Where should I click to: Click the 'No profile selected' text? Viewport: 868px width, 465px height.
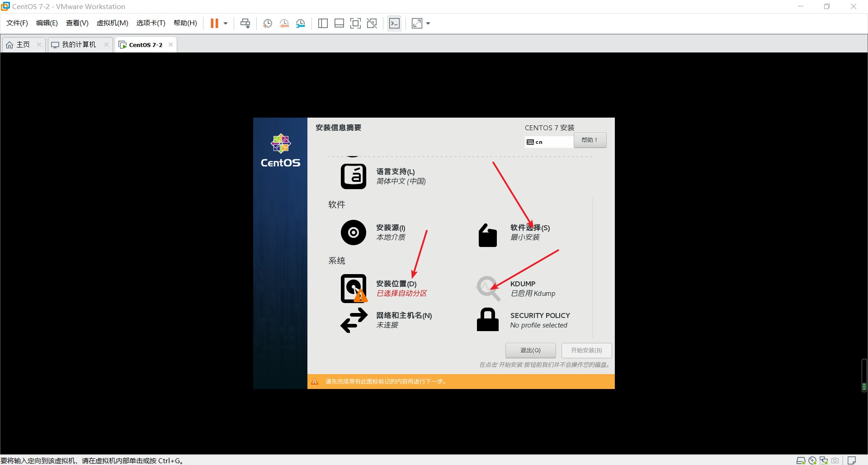[539, 325]
